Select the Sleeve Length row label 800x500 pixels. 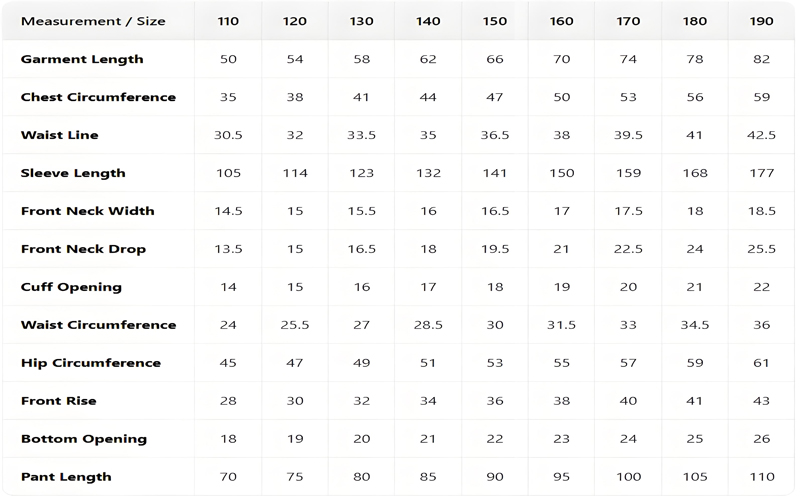coord(73,173)
